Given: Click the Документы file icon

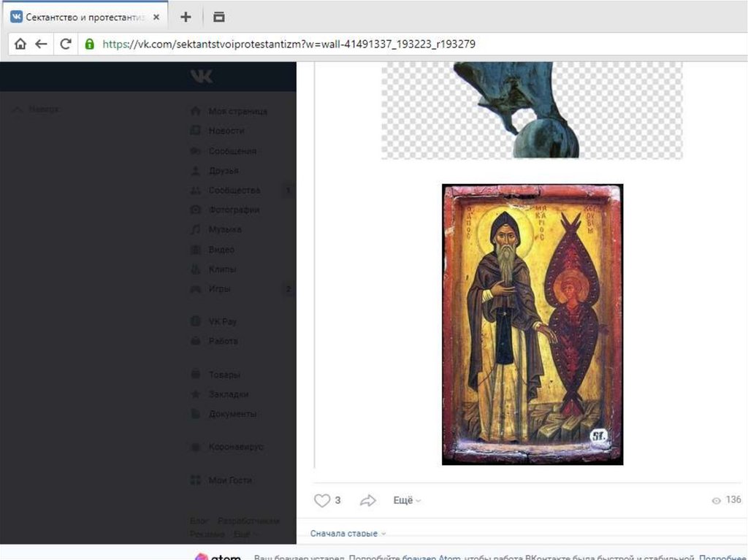Looking at the screenshot, I should click(196, 413).
